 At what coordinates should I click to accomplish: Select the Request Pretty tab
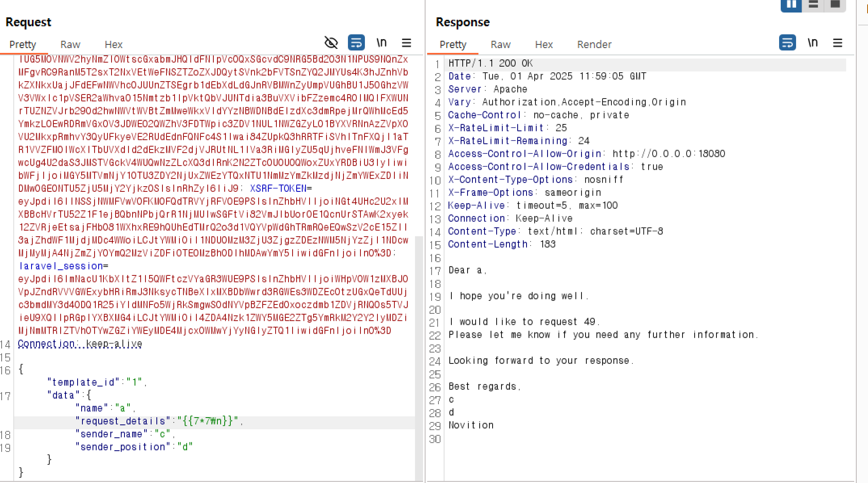(x=23, y=44)
